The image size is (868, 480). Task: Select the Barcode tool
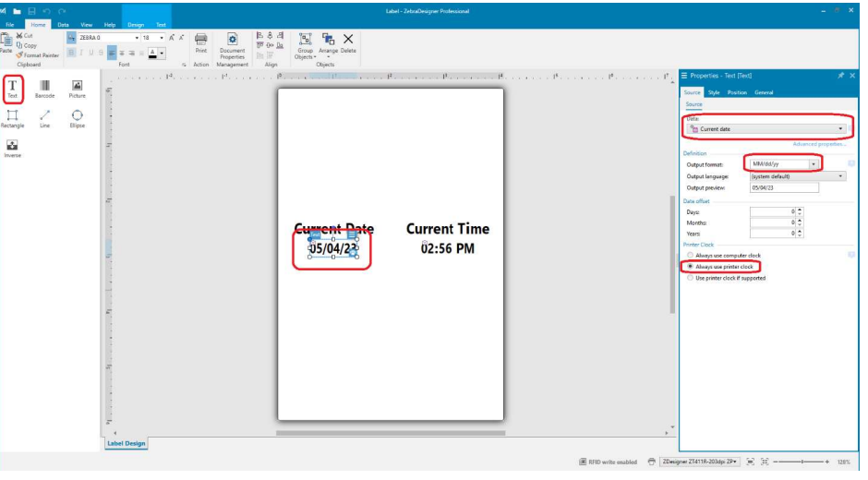pyautogui.click(x=44, y=89)
